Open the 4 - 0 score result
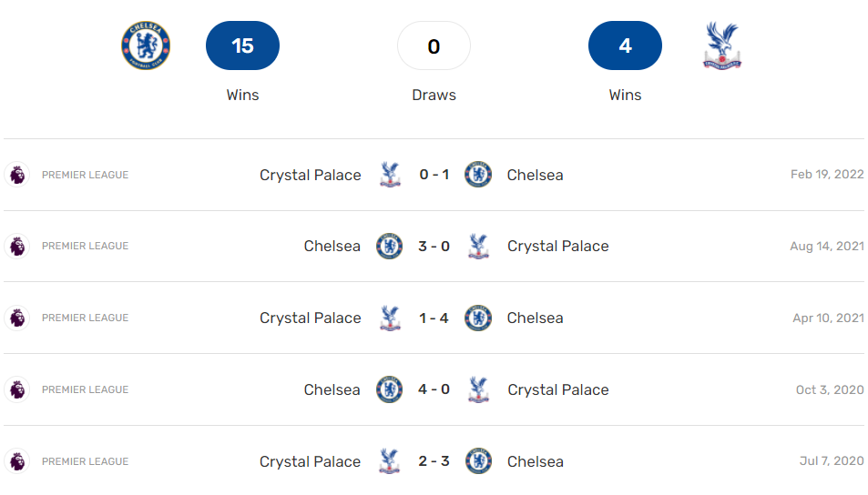 point(434,389)
